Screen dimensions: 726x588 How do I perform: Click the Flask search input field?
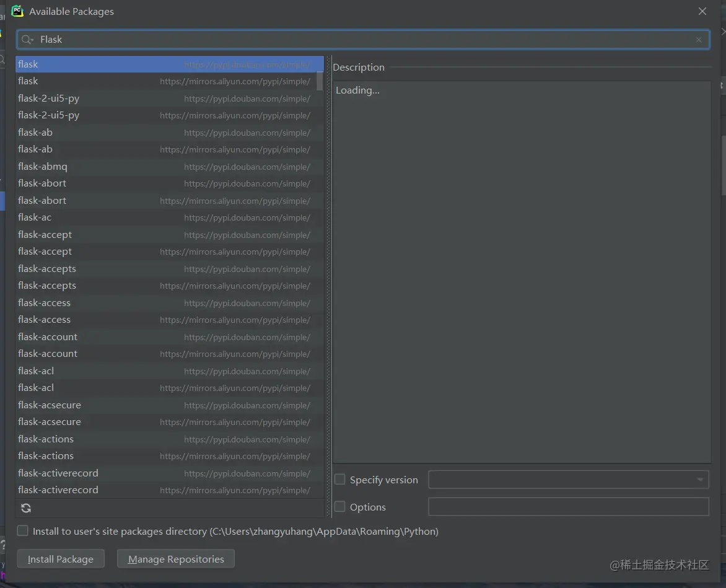pyautogui.click(x=363, y=40)
